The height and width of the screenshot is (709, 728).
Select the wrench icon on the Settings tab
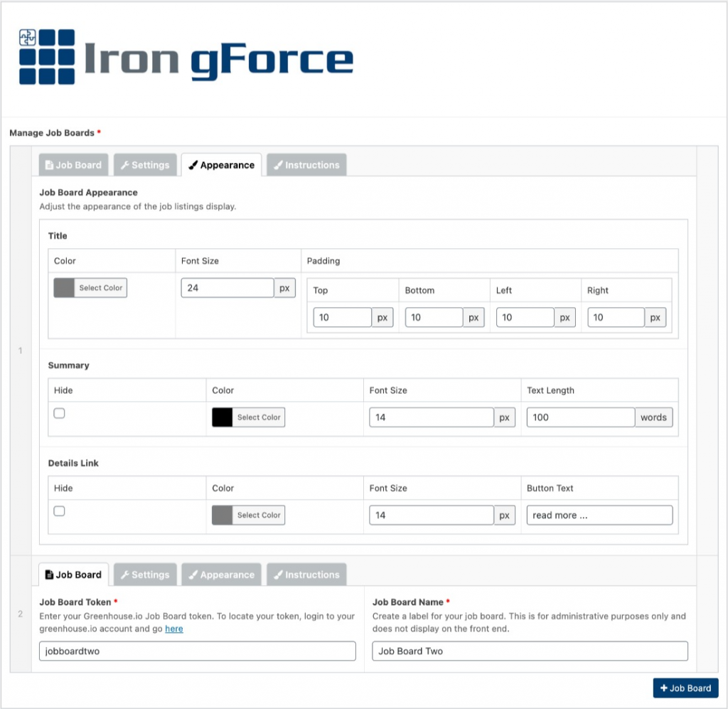(x=125, y=164)
